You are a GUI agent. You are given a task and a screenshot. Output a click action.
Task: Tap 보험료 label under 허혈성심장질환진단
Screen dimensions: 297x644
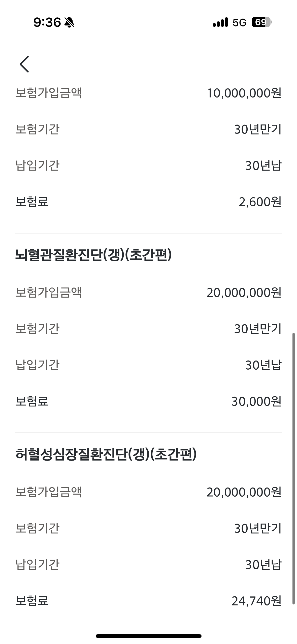(x=32, y=601)
